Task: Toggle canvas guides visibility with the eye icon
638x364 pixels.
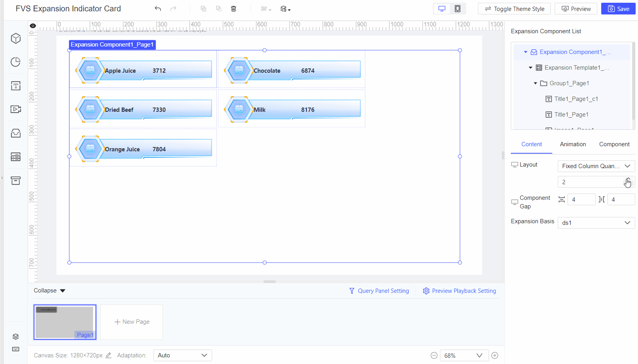Action: point(32,25)
